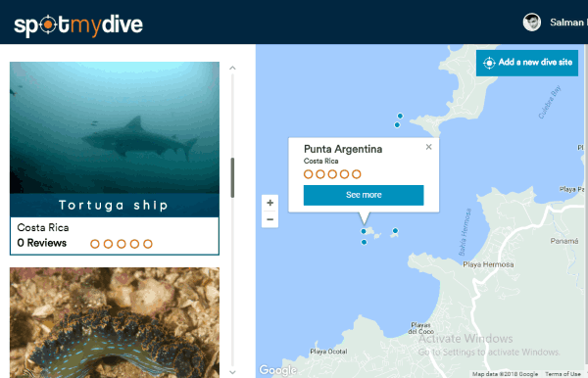Open the user profile avatar
The width and height of the screenshot is (588, 378).
pos(532,23)
